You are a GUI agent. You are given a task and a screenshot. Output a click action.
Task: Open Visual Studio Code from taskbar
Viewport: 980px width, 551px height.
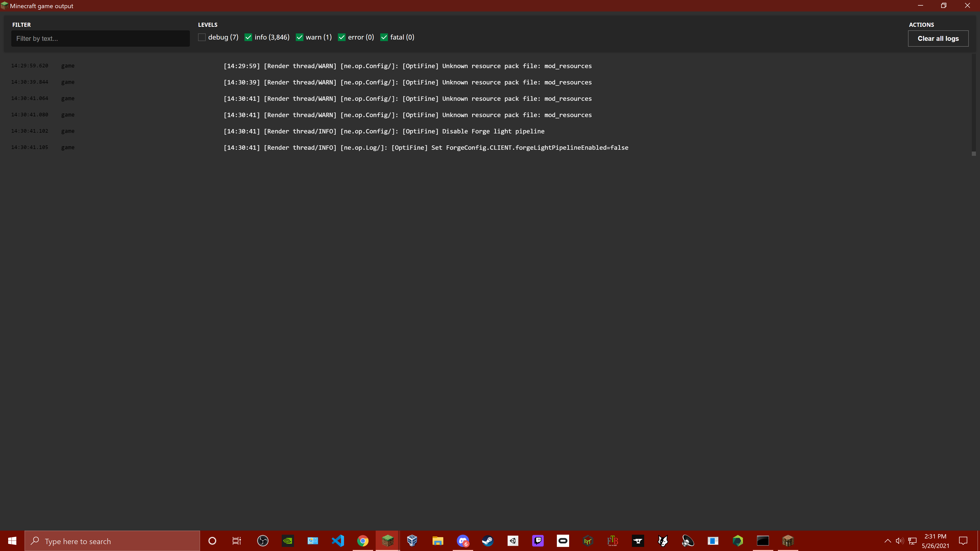(x=337, y=541)
